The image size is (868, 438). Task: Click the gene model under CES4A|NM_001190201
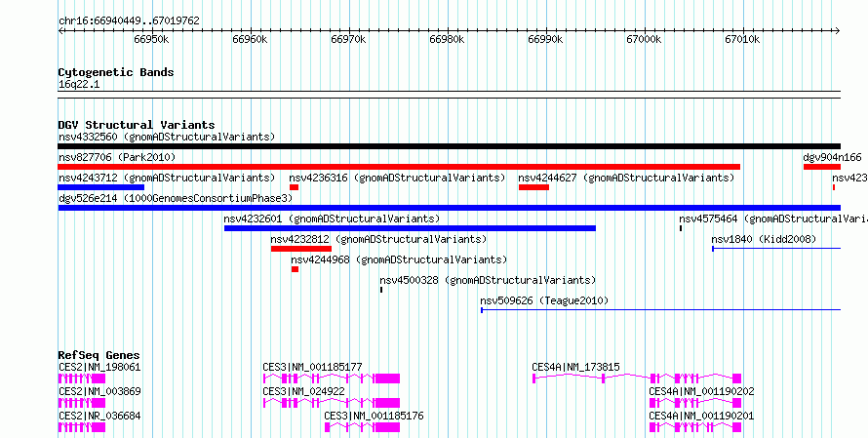[695, 427]
